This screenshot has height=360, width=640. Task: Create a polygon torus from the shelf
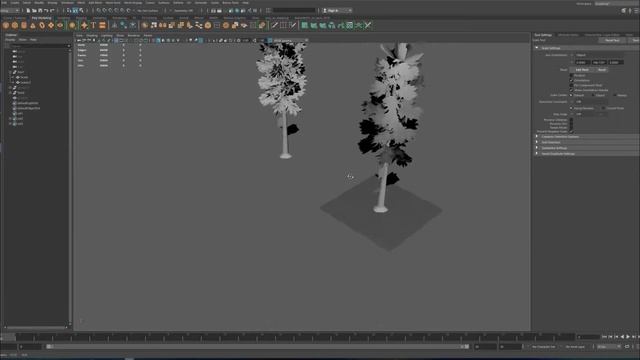click(42, 25)
